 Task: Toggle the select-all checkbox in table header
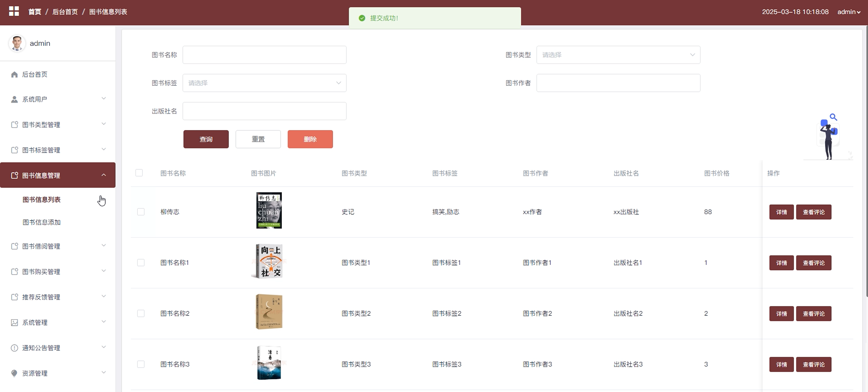click(139, 173)
